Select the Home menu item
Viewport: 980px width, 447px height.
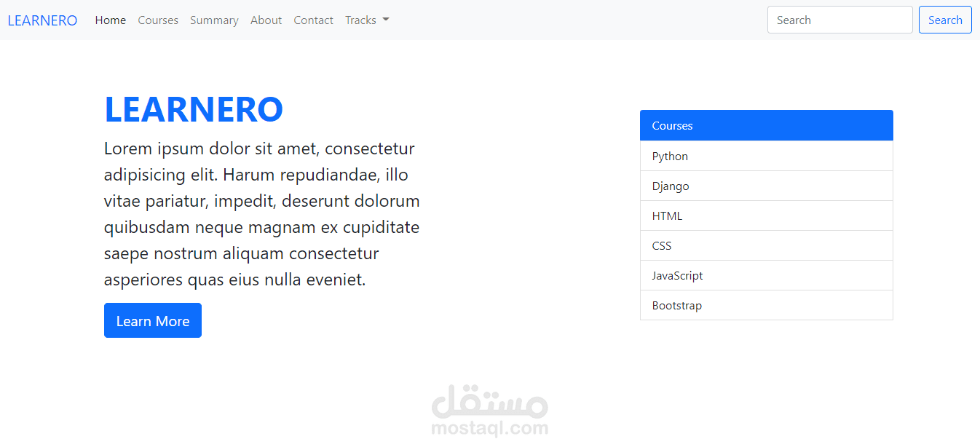click(110, 20)
